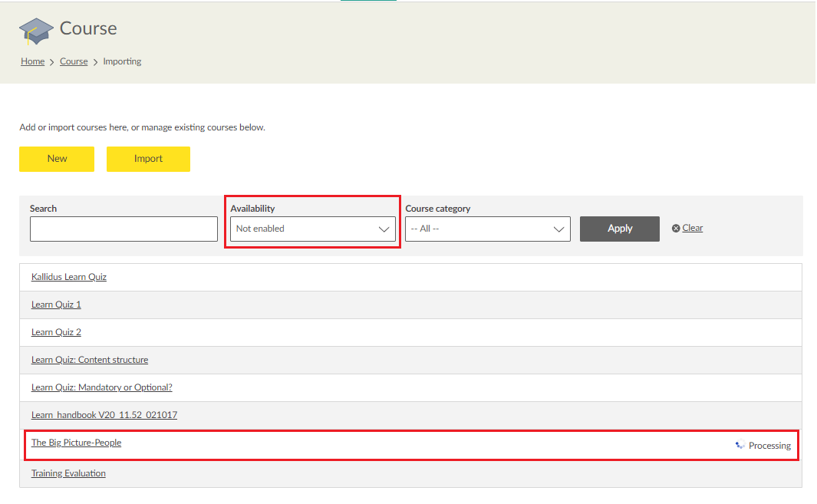The height and width of the screenshot is (504, 817).
Task: Open Learn_handbook V20_11.52_021017 course
Action: coord(104,415)
